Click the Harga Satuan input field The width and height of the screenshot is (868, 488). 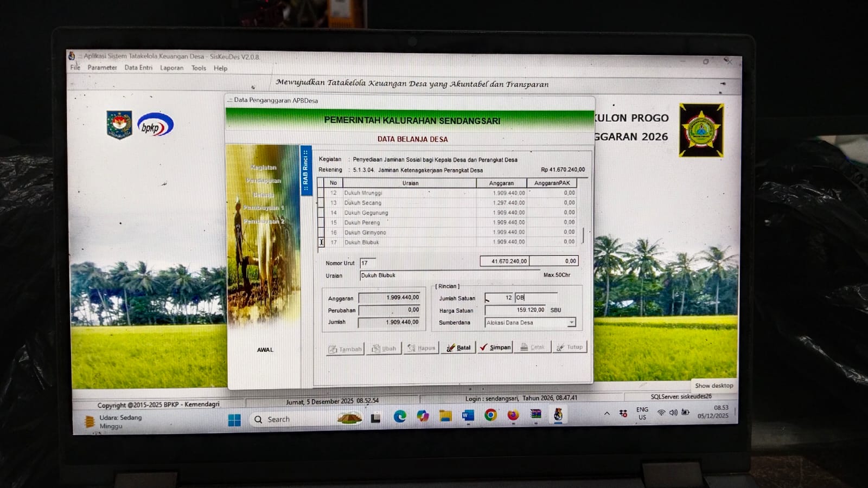point(515,310)
